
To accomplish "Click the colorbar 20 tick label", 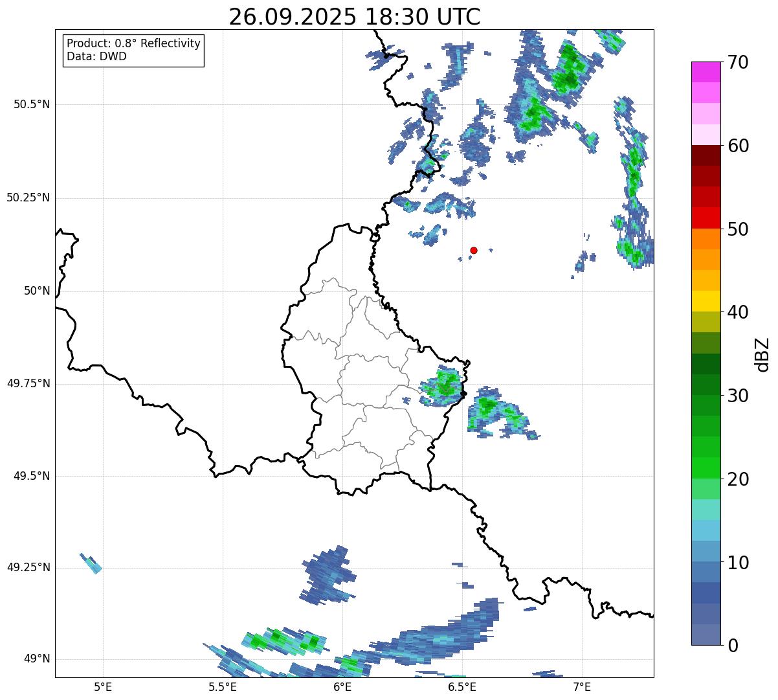I will (738, 479).
